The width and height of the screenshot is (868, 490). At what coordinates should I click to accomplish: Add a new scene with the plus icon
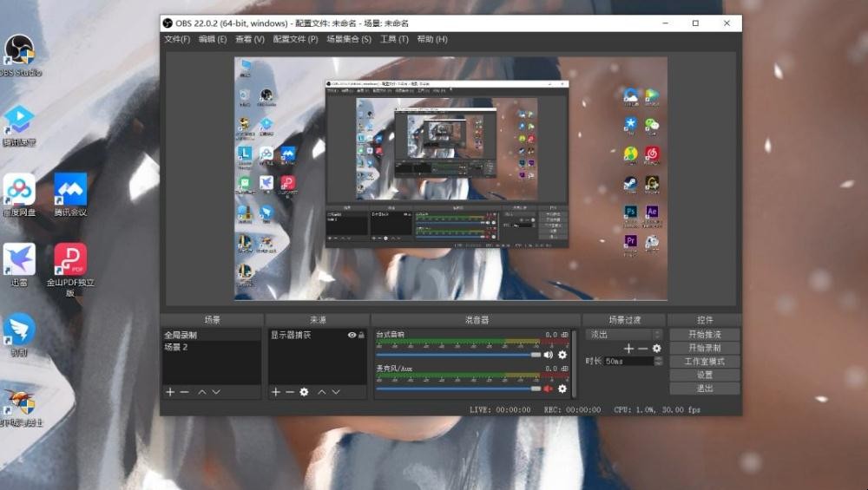point(170,392)
